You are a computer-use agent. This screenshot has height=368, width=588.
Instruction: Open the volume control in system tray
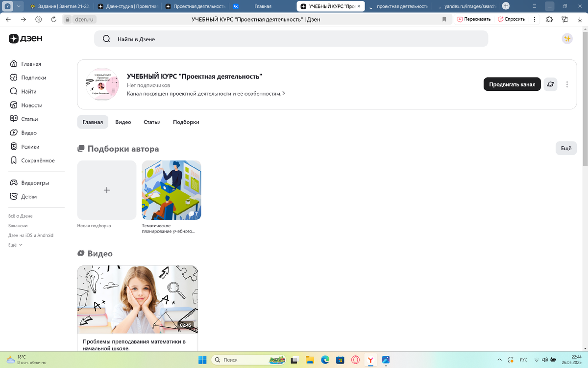pyautogui.click(x=546, y=360)
